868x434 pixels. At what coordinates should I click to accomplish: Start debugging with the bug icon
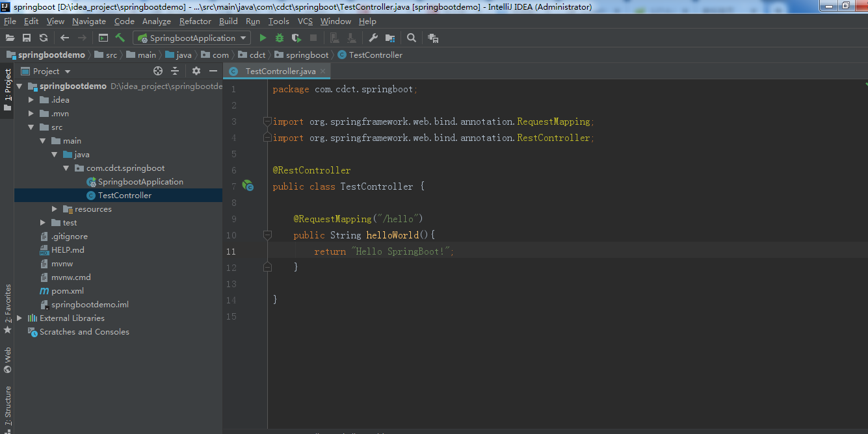tap(280, 38)
